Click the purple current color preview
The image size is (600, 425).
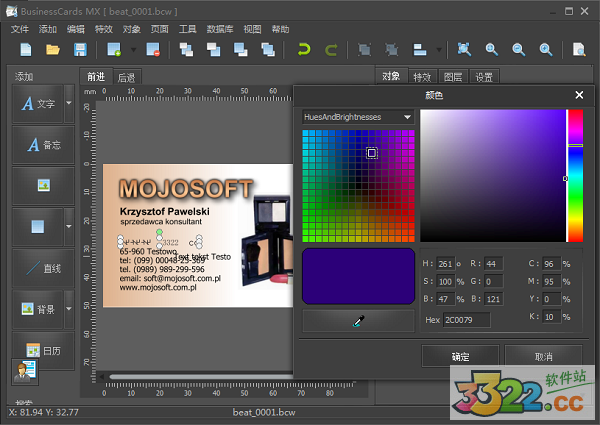click(x=359, y=276)
